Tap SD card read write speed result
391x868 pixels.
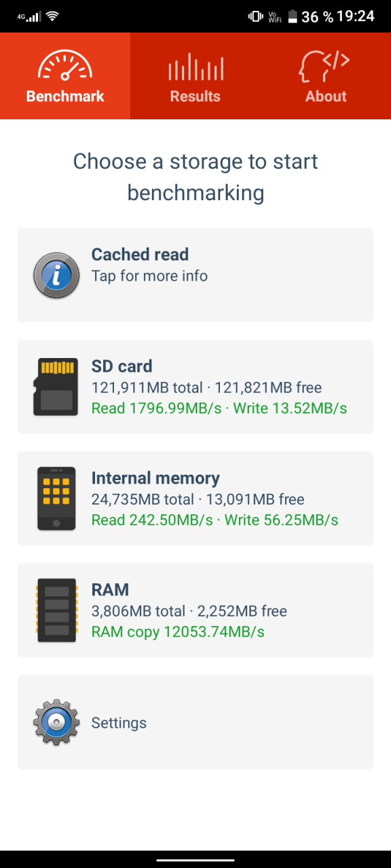[x=219, y=408]
